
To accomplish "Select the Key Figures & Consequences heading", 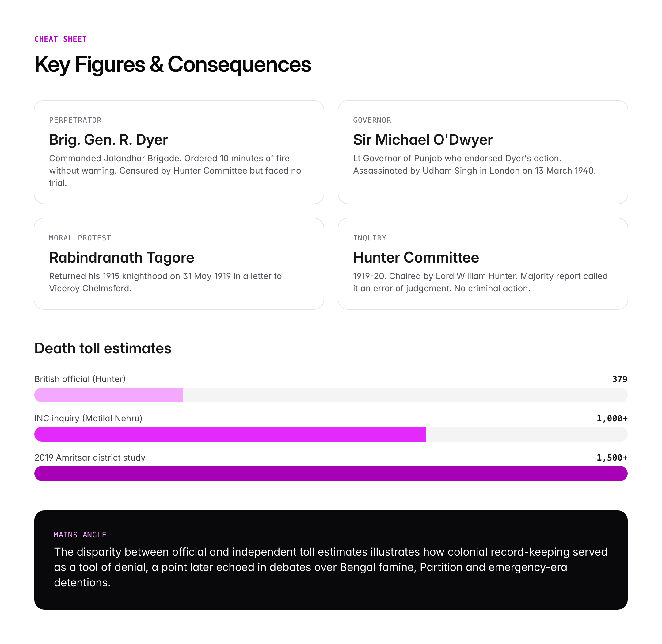I will pos(173,64).
